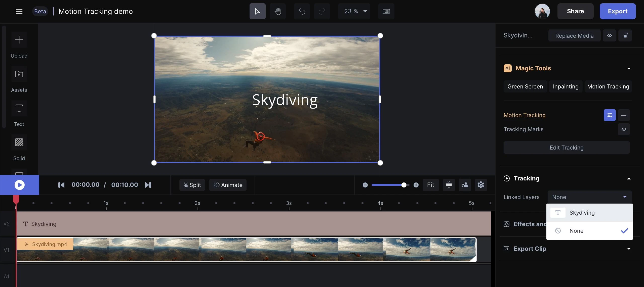This screenshot has width=644, height=287.
Task: Toggle the layer lock icon
Action: [625, 35]
